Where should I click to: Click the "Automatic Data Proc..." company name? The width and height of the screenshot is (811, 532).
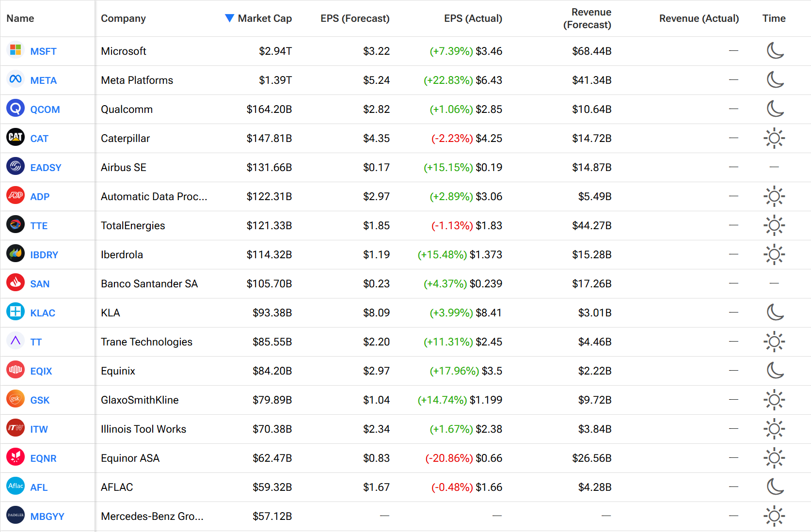tap(154, 196)
